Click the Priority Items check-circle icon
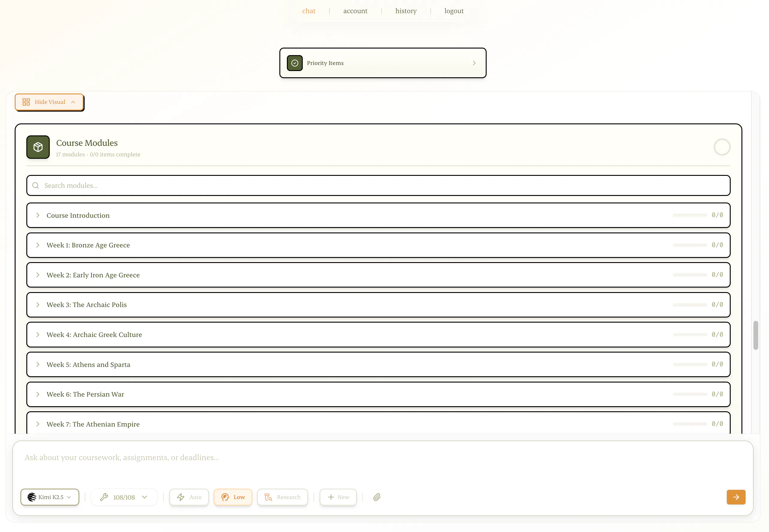The width and height of the screenshot is (769, 532). 295,63
